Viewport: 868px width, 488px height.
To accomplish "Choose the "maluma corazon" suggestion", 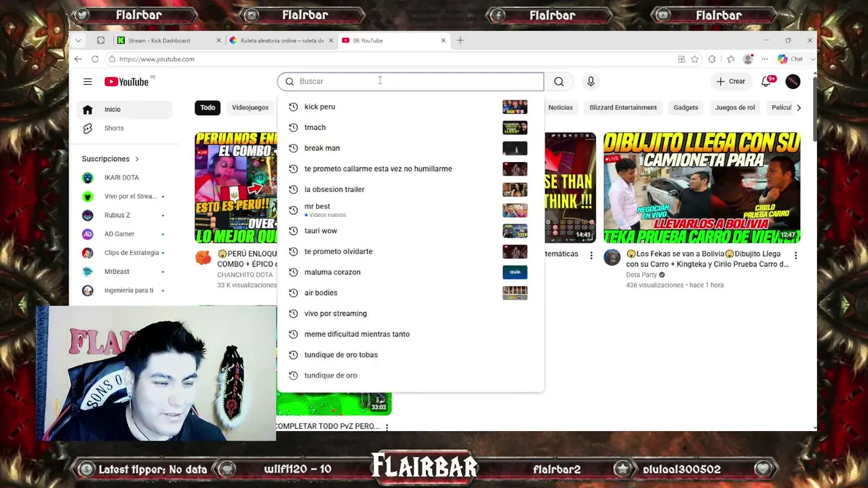I will (410, 272).
